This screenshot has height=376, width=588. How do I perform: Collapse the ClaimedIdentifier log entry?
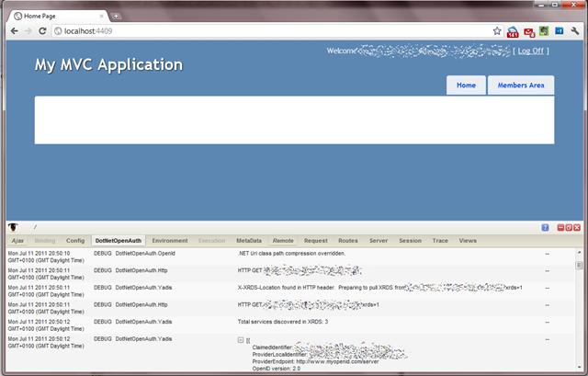point(240,339)
